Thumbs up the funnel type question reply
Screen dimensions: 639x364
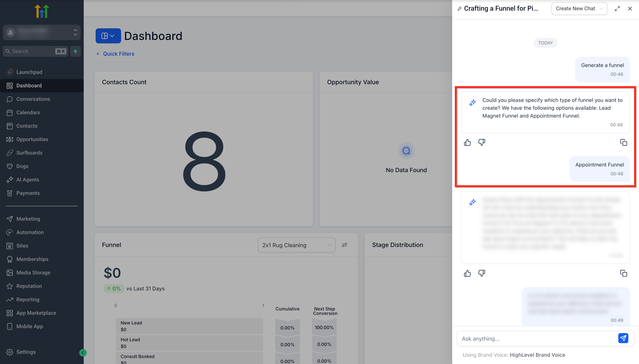click(467, 142)
